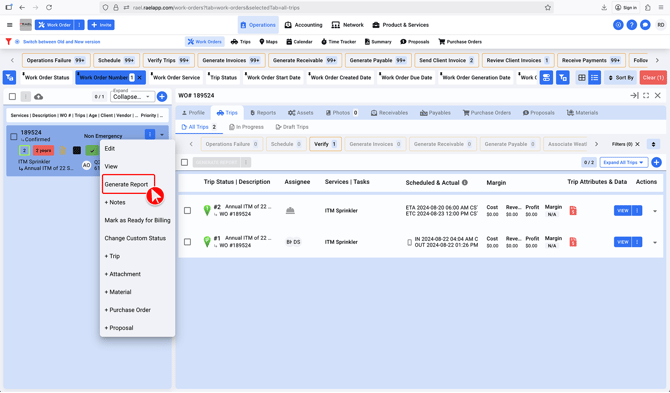Open Work Order button's more options
The height and width of the screenshot is (393, 670).
coord(79,25)
